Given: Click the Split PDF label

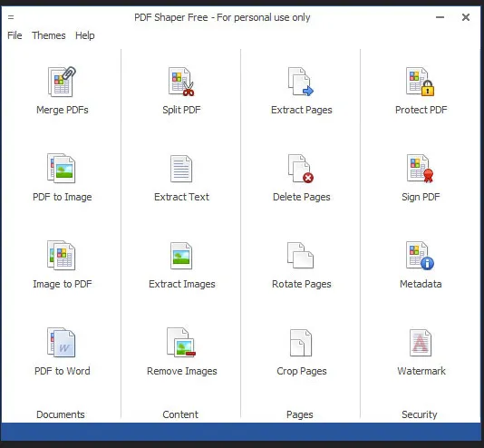Looking at the screenshot, I should (181, 110).
